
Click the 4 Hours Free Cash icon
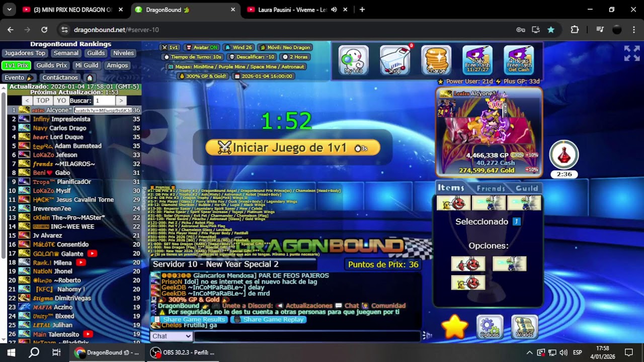tap(519, 60)
